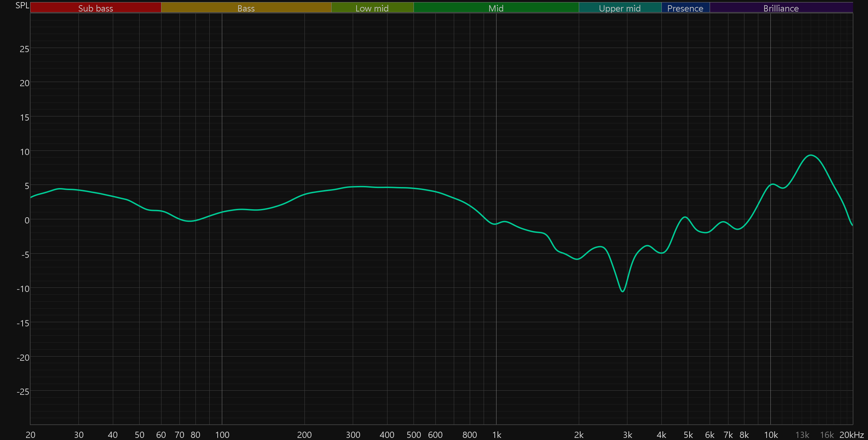Click the 1k frequency axis label
The width and height of the screenshot is (868, 440).
[496, 435]
